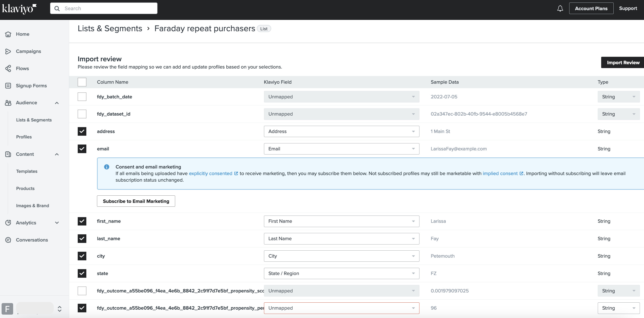Open Lists & Segments in sidebar

(x=34, y=120)
